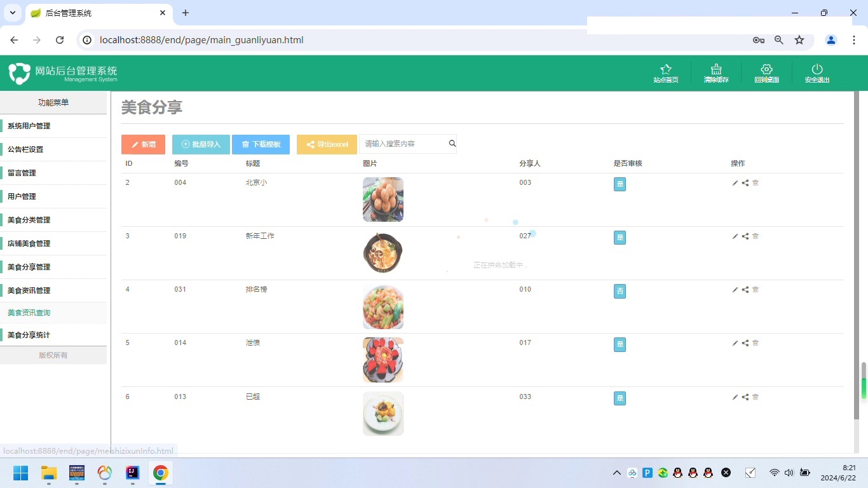
Task: Click the browser address bar URL
Action: pos(201,40)
